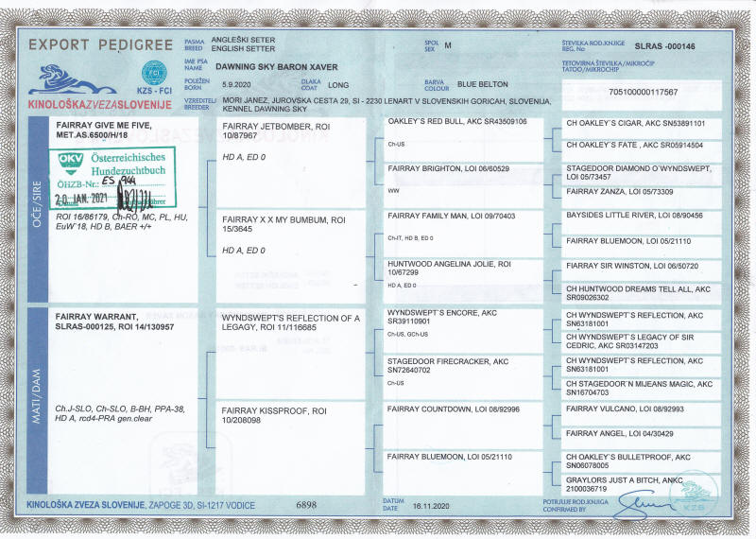The width and height of the screenshot is (756, 539).
Task: Click CH OAKLEY'S FATE entry
Action: click(x=634, y=145)
